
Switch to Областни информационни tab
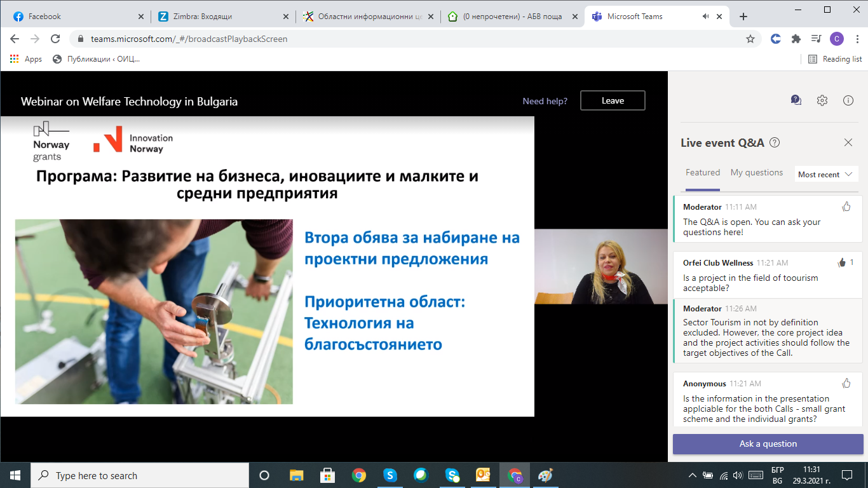click(367, 17)
